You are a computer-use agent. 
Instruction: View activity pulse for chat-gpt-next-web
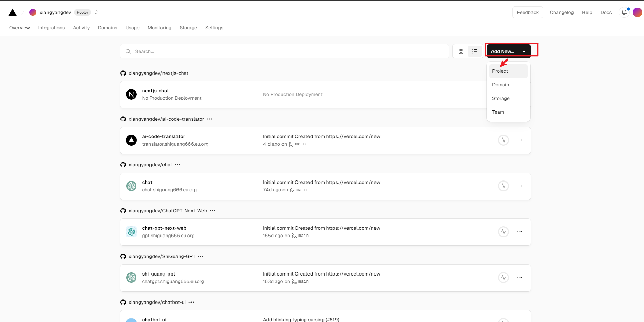click(x=503, y=232)
